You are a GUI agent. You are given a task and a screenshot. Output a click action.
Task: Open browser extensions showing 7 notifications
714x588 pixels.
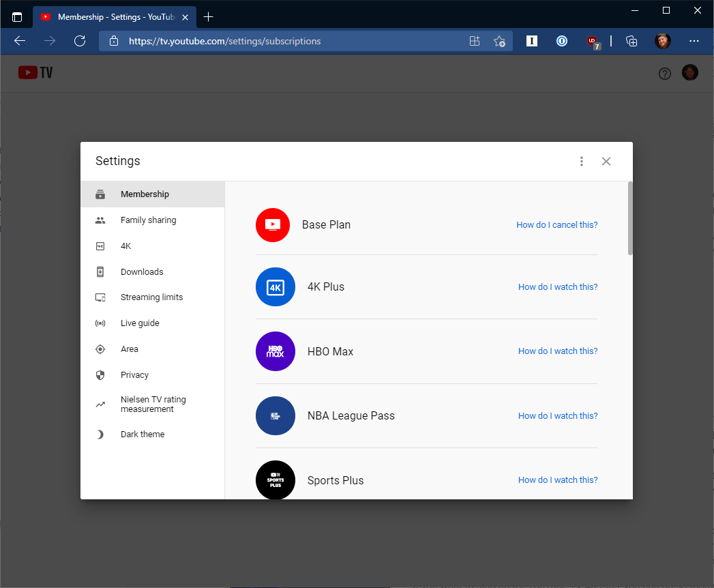(x=593, y=42)
